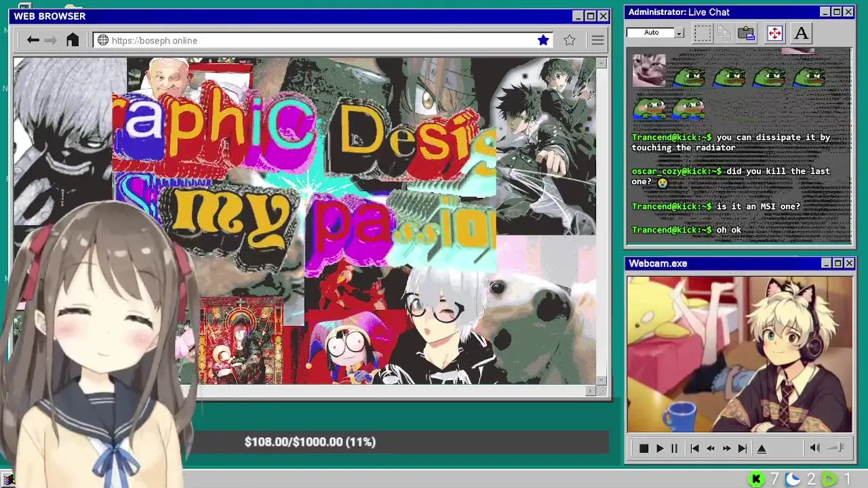The width and height of the screenshot is (868, 488).
Task: Click the cat emote in Live Chat
Action: 649,69
